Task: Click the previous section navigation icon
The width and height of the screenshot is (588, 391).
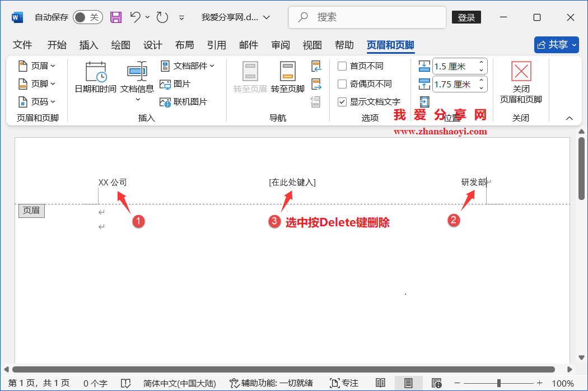Action: pos(316,67)
